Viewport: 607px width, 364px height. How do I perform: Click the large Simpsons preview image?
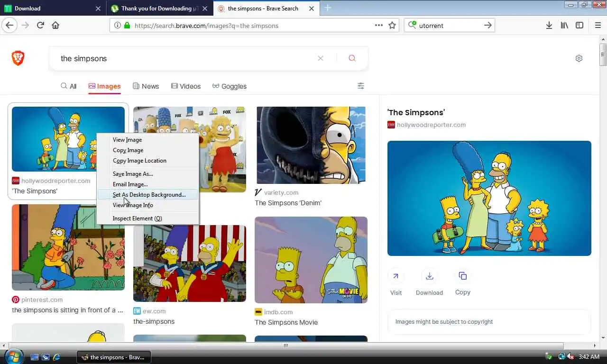tap(489, 198)
